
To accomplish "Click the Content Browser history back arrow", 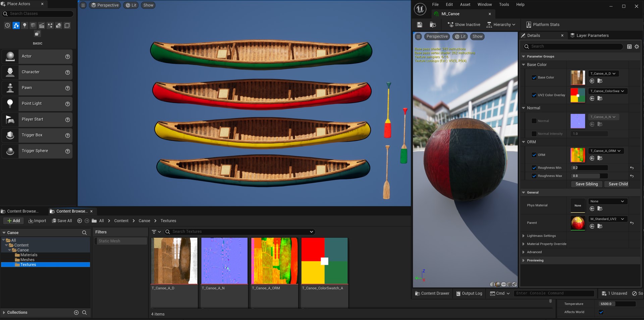I will [79, 221].
